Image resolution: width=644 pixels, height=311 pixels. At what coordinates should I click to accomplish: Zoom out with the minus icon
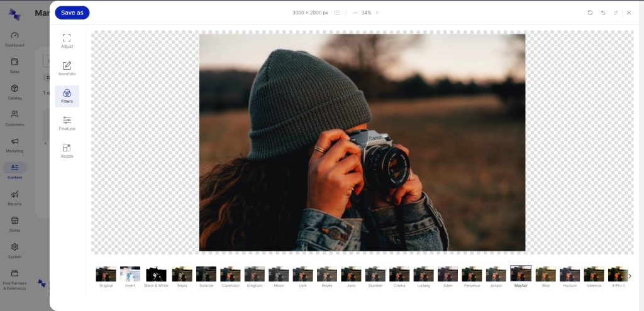pyautogui.click(x=355, y=13)
